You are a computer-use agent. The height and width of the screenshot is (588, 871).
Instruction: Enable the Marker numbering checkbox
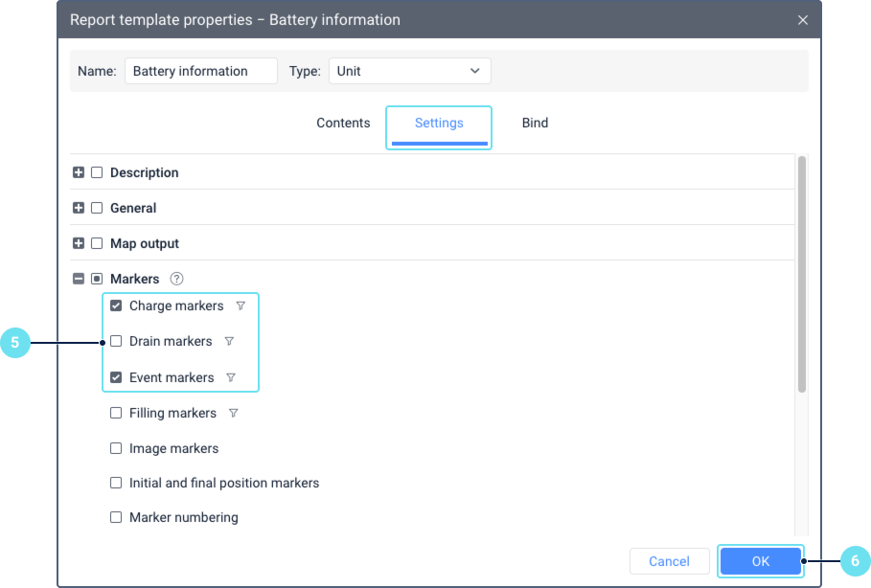(x=116, y=518)
